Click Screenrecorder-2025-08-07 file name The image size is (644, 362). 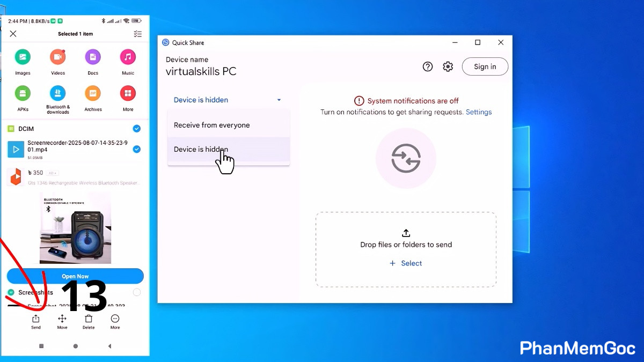tap(78, 146)
